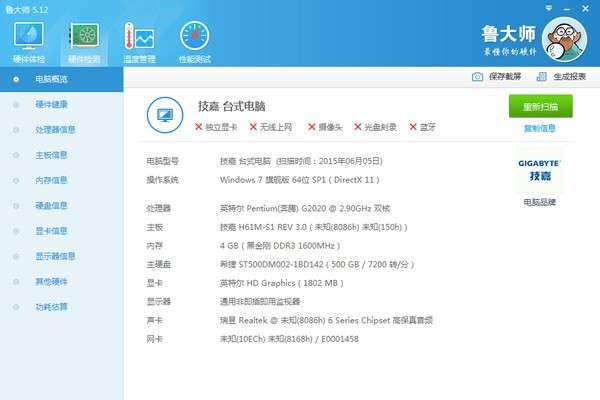Click the 通用非即插即用监视器 monitor value
Image resolution: width=600 pixels, height=400 pixels.
(x=260, y=302)
